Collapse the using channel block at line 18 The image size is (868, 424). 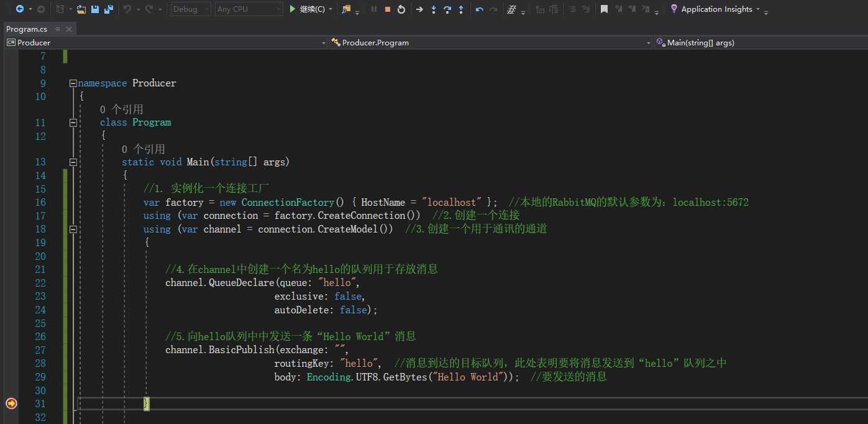click(x=73, y=229)
